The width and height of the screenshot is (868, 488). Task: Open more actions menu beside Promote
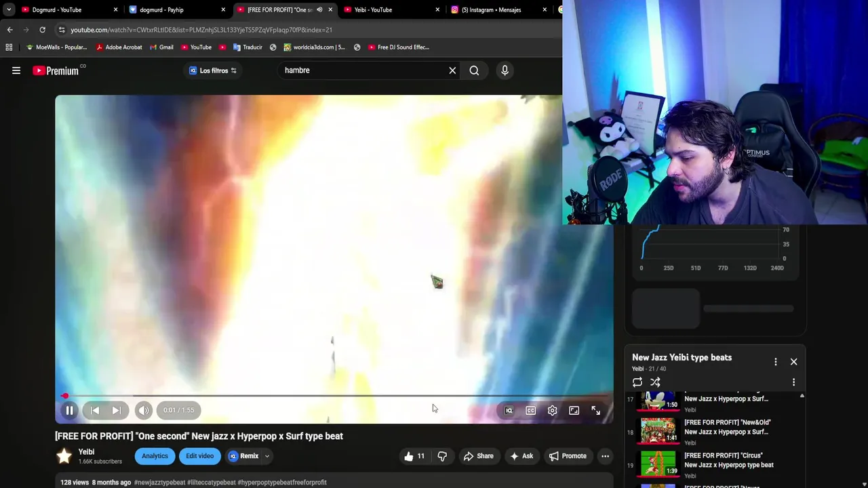(605, 456)
